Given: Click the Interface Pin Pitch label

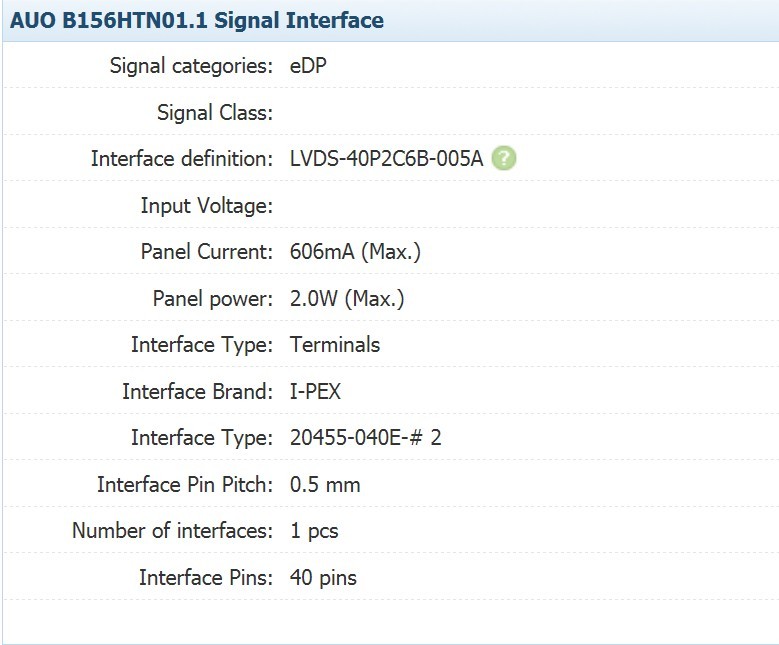Looking at the screenshot, I should (x=185, y=484).
